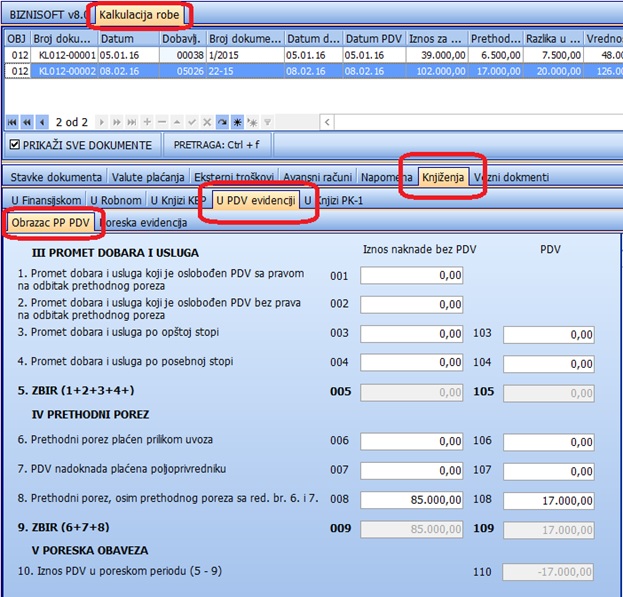Screen dimensions: 623x597
Task: Click the bookmark asterisk navigator icon
Action: (237, 122)
